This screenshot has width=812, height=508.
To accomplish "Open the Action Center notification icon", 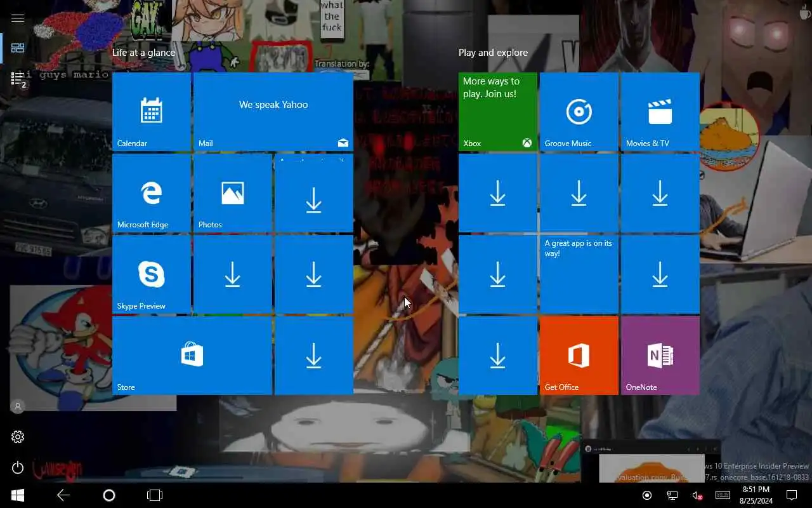I will 792,495.
